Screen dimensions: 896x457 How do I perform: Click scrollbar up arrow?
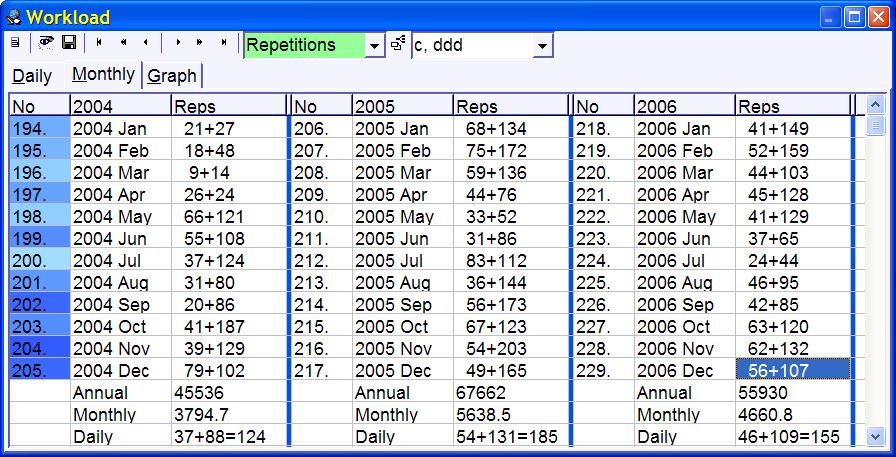(x=875, y=105)
